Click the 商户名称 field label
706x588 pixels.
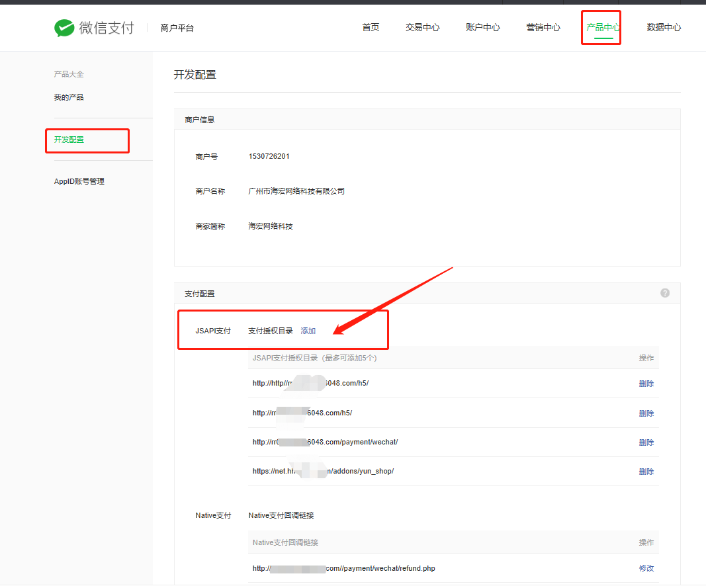coord(210,191)
